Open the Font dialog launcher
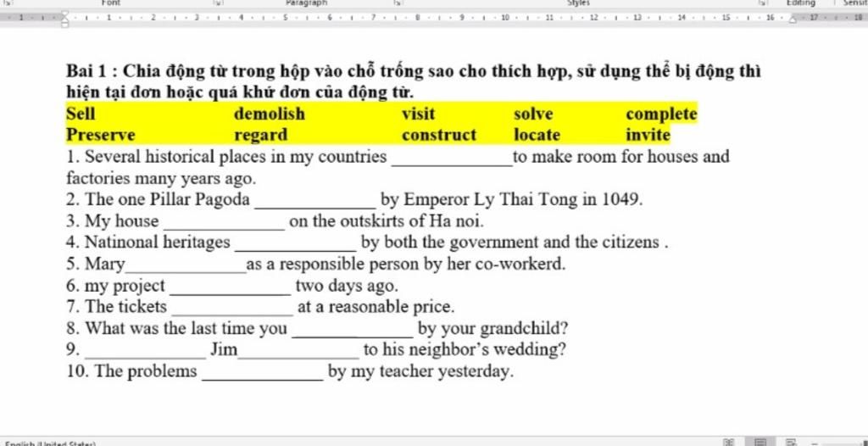868x446 pixels. [217, 3]
